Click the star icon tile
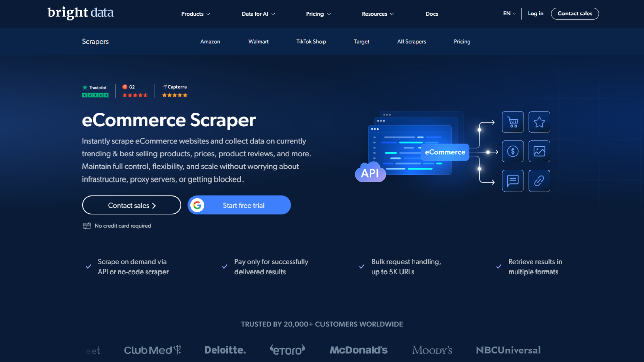Image resolution: width=644 pixels, height=362 pixels. pos(539,122)
